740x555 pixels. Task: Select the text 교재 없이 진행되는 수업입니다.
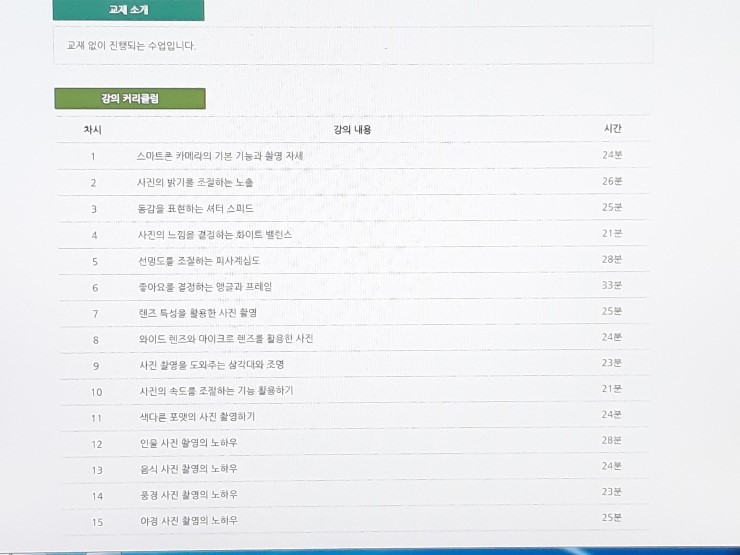tap(131, 46)
